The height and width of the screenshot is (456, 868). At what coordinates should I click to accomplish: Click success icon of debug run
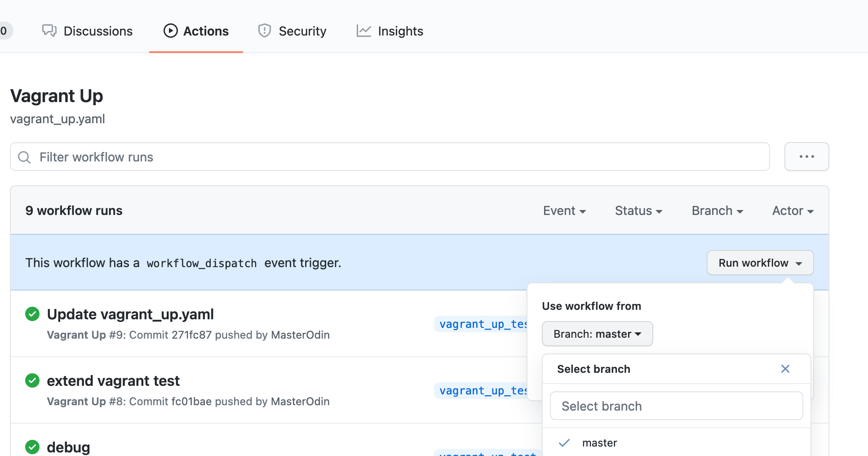32,447
